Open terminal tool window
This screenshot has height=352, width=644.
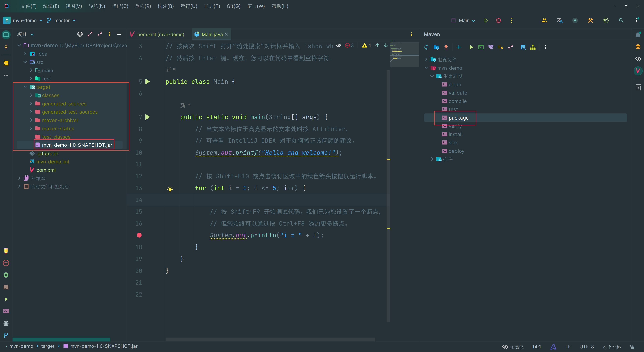click(x=6, y=311)
